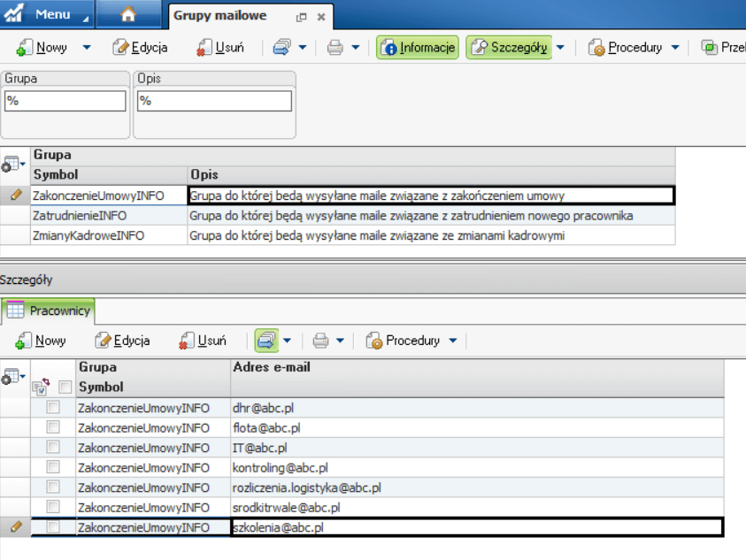The height and width of the screenshot is (560, 746).
Task: Click the Pracownicy toolbar printer icon
Action: (320, 341)
